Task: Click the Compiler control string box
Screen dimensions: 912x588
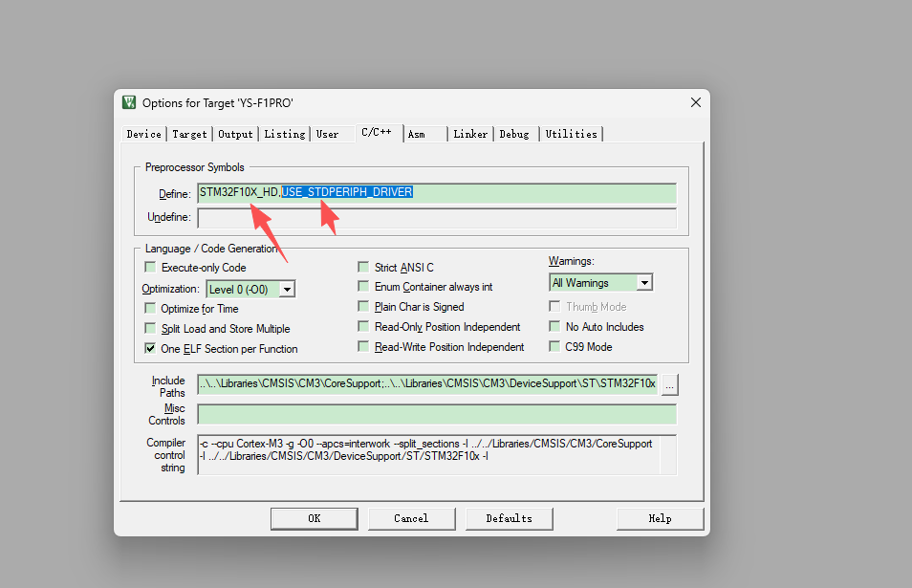Action: pyautogui.click(x=437, y=455)
